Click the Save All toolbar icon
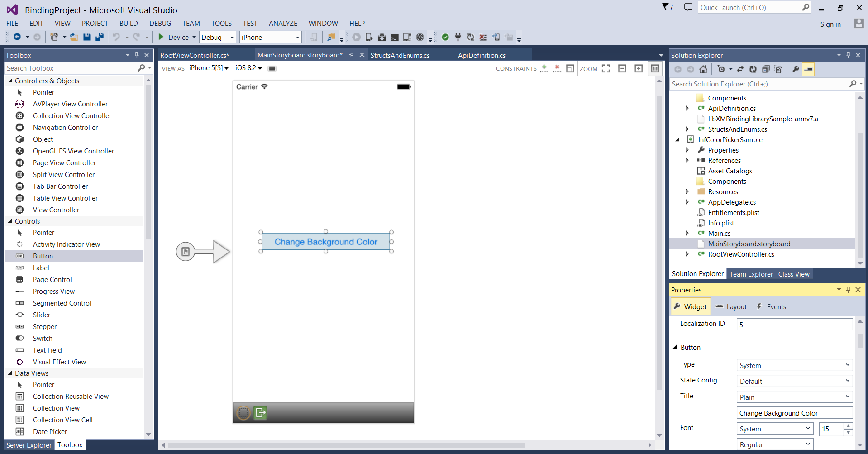868x454 pixels. coord(100,37)
